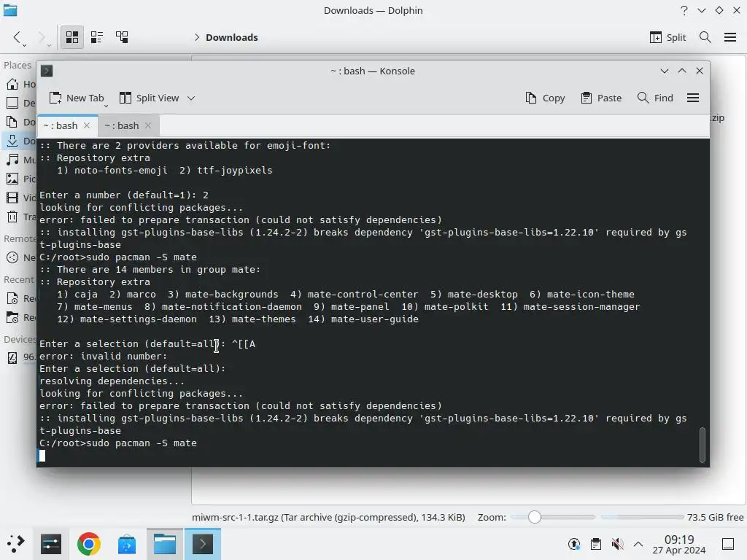Viewport: 747px width, 560px height.
Task: Click Places header in Dolphin sidebar
Action: [18, 65]
